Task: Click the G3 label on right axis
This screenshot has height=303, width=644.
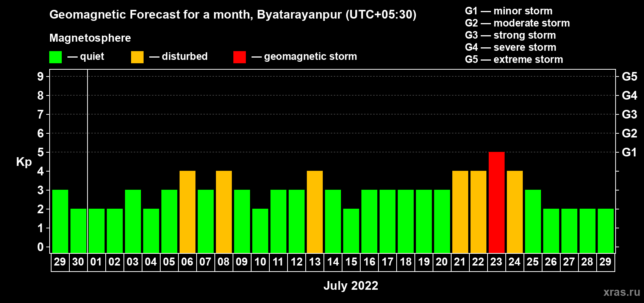Action: pos(629,114)
